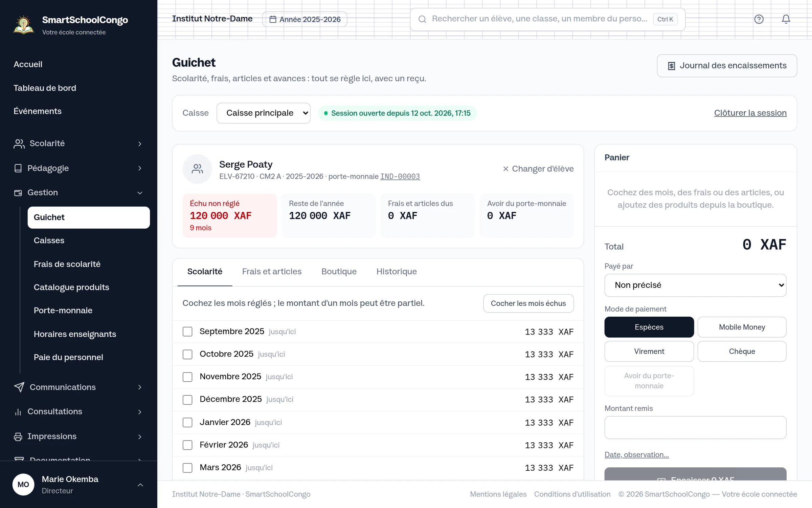Check the Décembre 2025 month checkbox
The width and height of the screenshot is (812, 508).
click(x=187, y=400)
